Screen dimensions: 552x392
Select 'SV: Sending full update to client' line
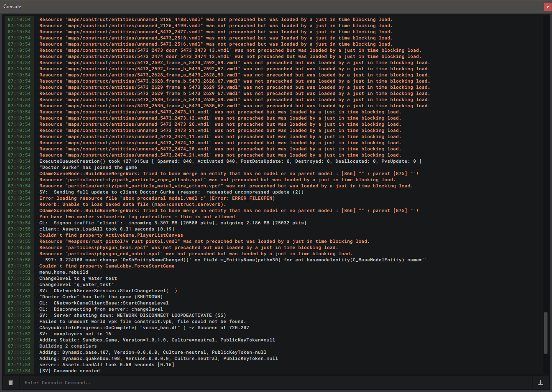[x=172, y=192]
